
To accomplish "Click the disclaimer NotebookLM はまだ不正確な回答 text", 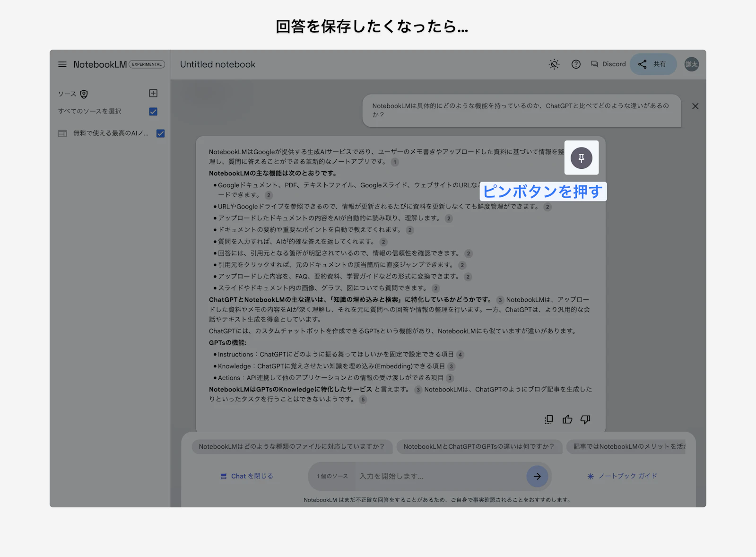I will 437,500.
